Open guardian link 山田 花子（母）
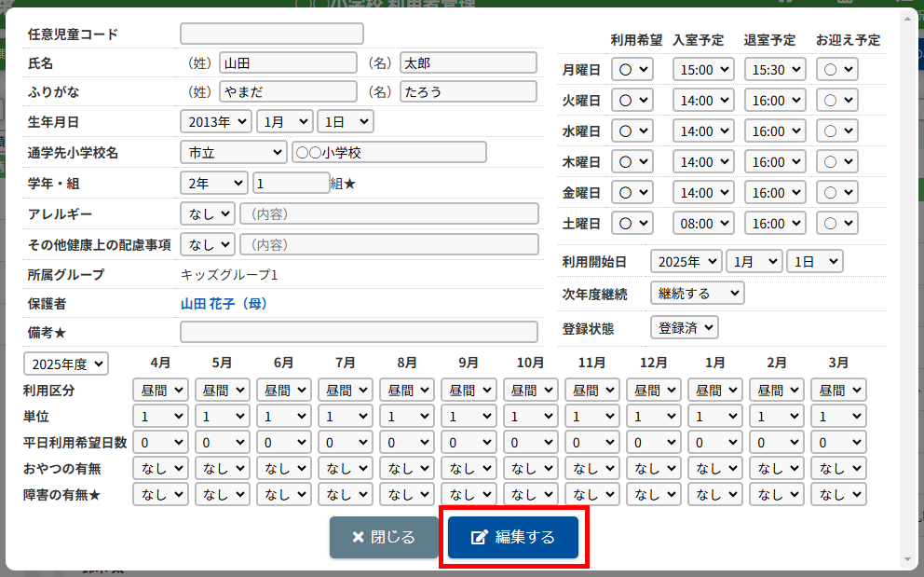 click(x=224, y=304)
